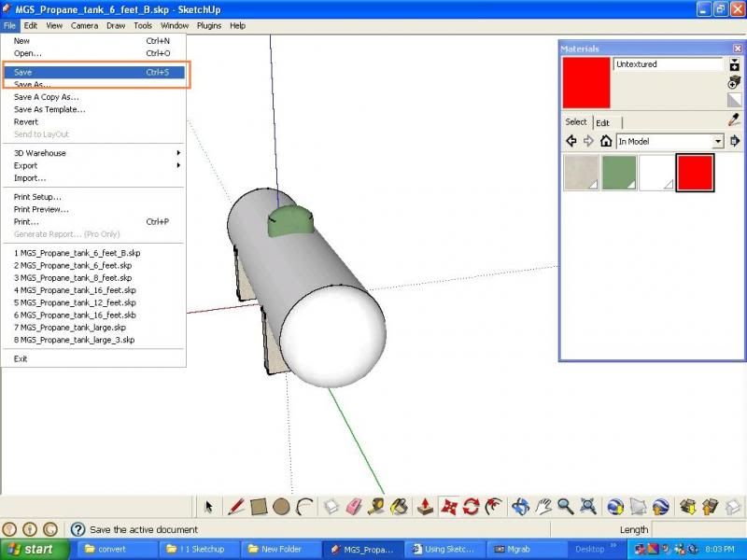Pick the Sample Paint eyedropper in Materials
The width and height of the screenshot is (747, 560).
tap(732, 119)
